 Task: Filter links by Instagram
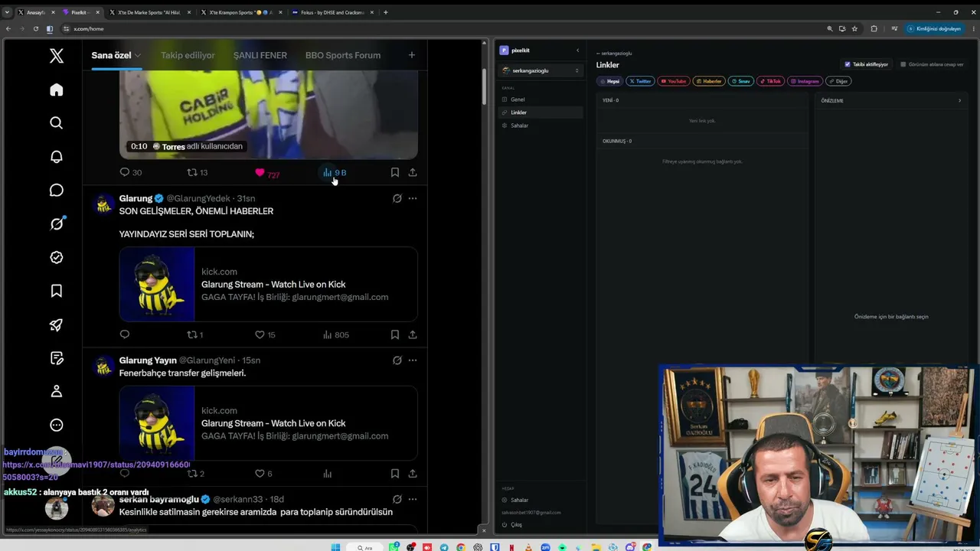[x=805, y=81]
